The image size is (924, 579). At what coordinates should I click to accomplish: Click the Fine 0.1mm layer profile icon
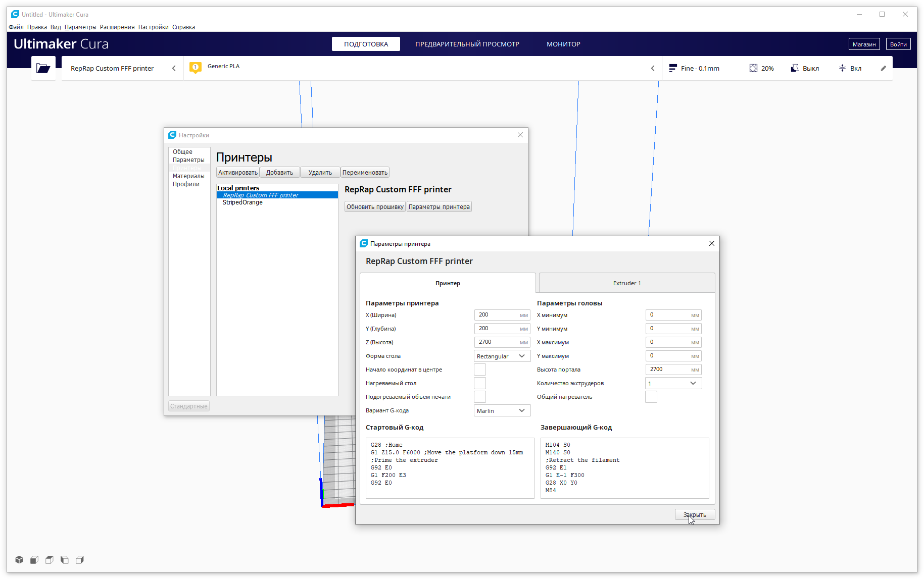coord(673,68)
